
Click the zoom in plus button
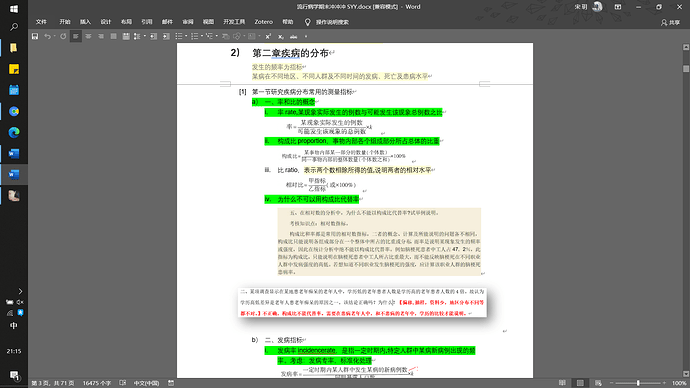pyautogui.click(x=664, y=383)
